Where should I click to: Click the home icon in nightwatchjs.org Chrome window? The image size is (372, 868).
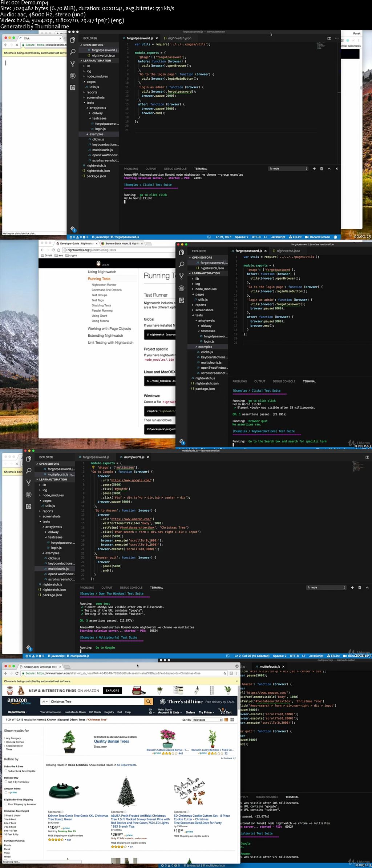pos(58,250)
